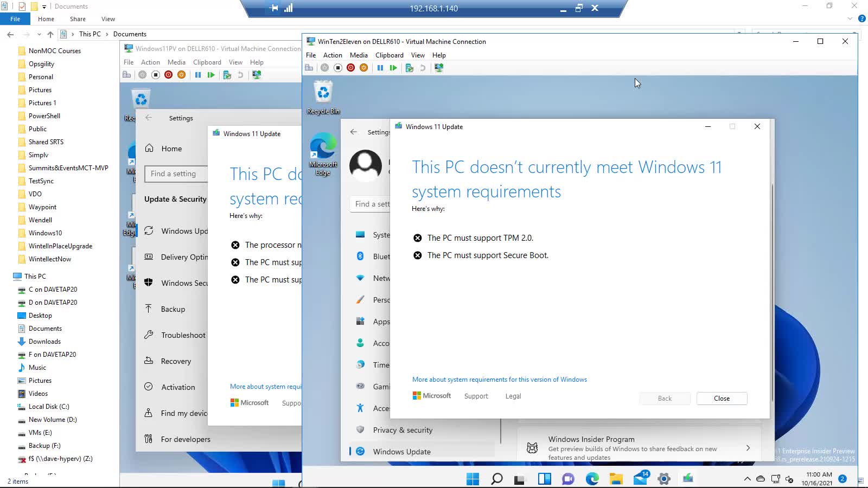This screenshot has width=868, height=488.
Task: Send Ctrl+Alt+Del in WinTenEleven VM toolbar
Action: click(309, 68)
